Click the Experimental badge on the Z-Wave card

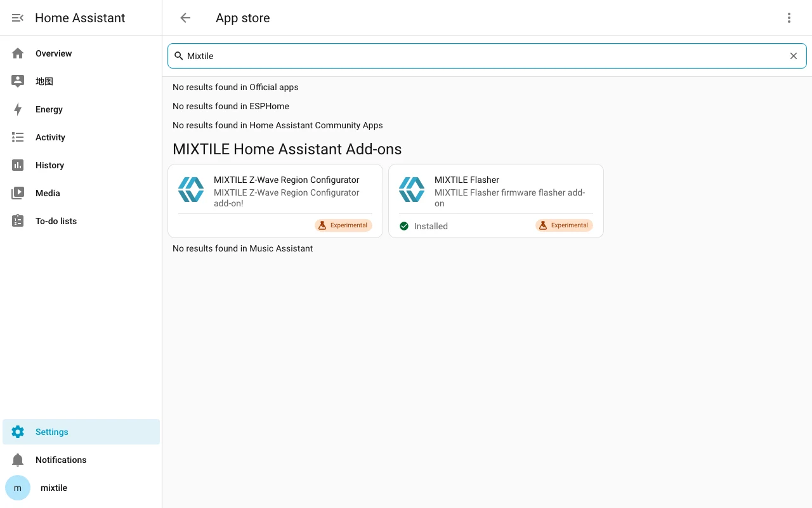[x=343, y=225]
